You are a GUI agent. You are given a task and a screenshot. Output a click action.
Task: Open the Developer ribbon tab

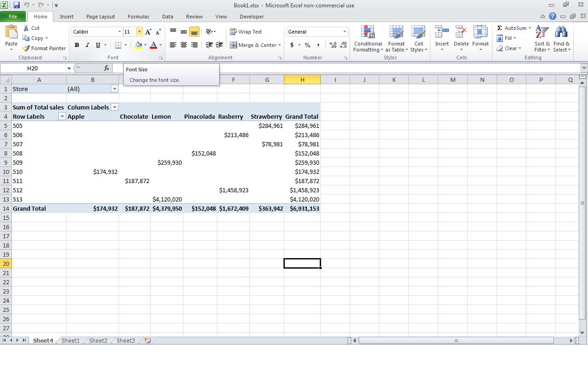251,17
